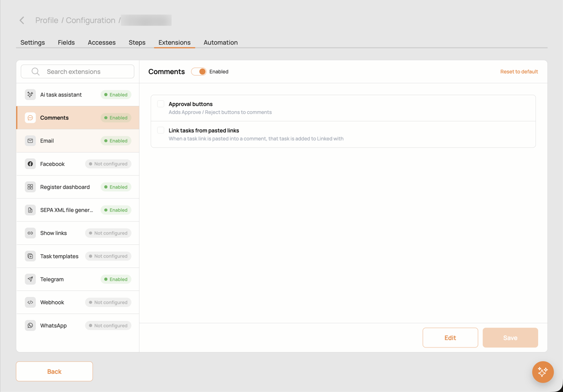Click the Save button
This screenshot has height=392, width=563.
tap(510, 338)
